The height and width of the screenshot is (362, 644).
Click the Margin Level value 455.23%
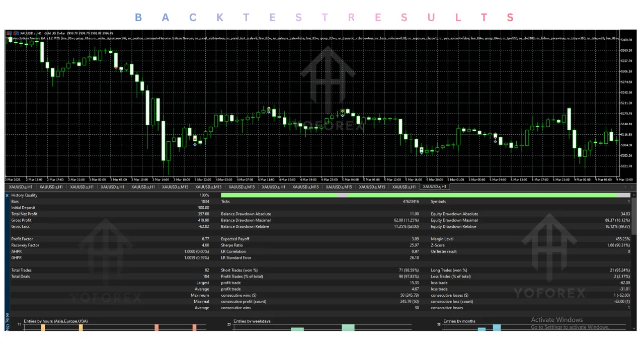click(622, 239)
